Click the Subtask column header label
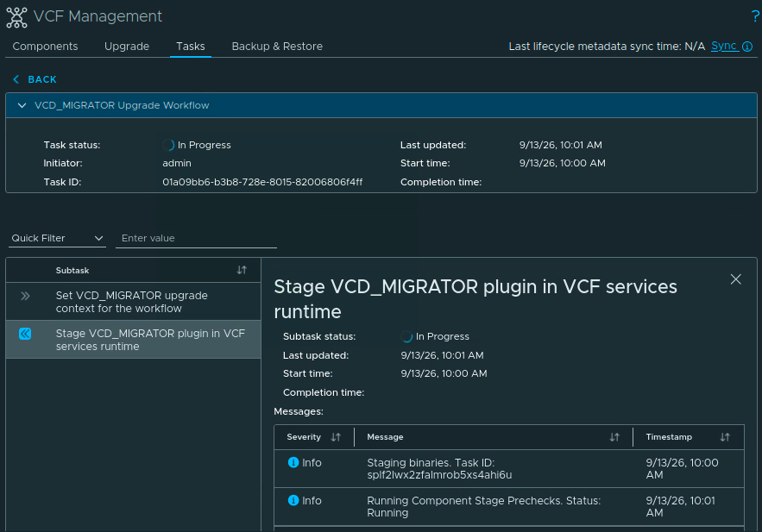762x532 pixels. click(x=72, y=271)
